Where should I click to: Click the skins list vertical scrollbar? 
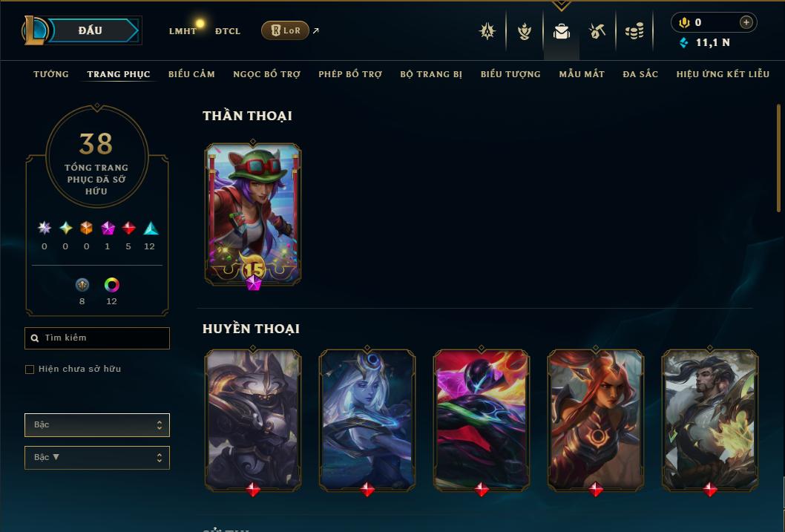[x=778, y=158]
